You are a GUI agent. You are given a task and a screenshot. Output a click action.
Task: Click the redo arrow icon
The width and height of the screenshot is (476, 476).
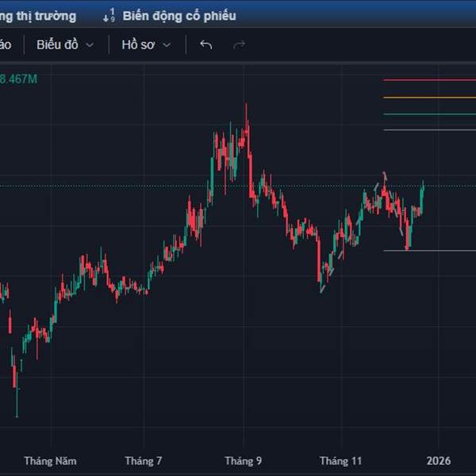[239, 45]
